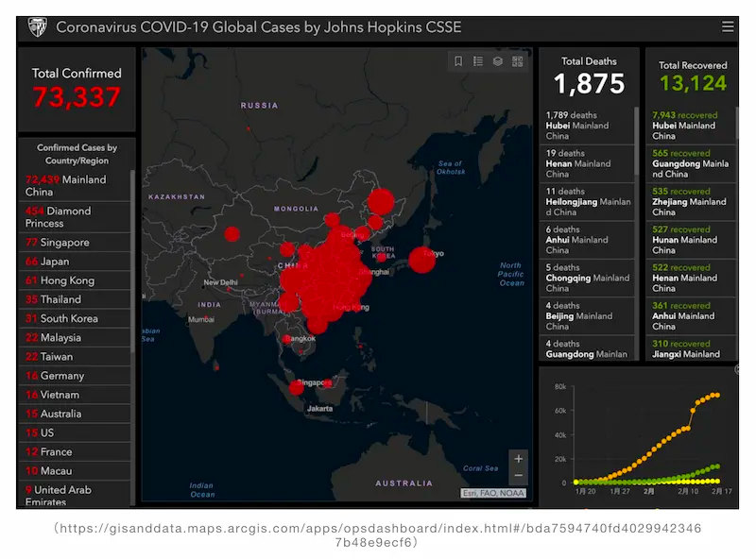
Task: Open the map bookmarks icon
Action: 458,61
